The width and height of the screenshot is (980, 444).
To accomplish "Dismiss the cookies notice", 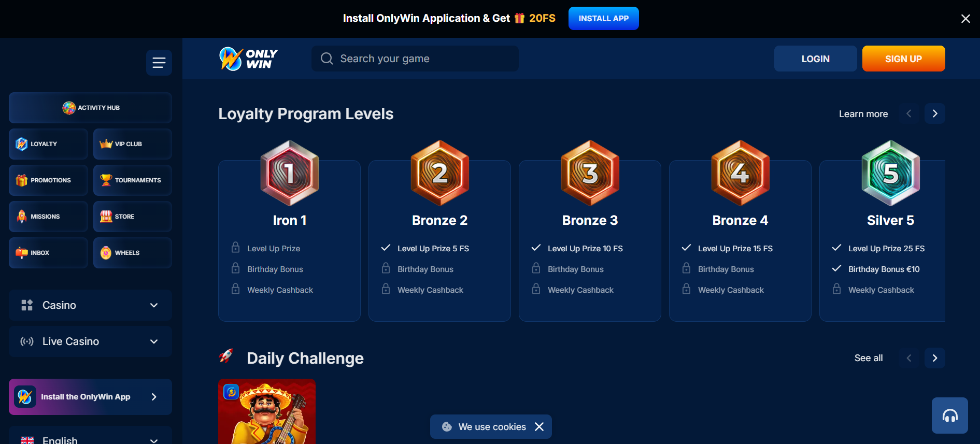I will click(539, 426).
